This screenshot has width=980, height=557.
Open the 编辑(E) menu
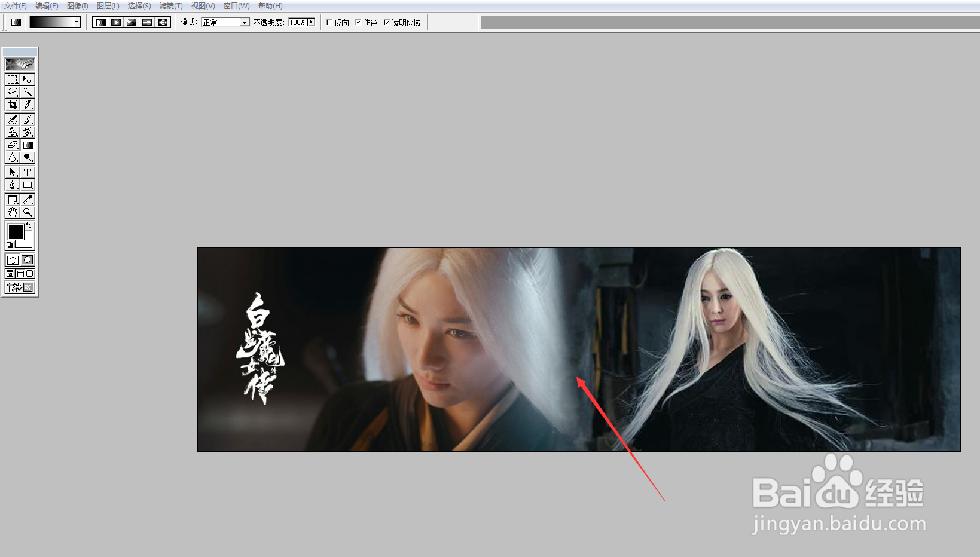[x=47, y=6]
